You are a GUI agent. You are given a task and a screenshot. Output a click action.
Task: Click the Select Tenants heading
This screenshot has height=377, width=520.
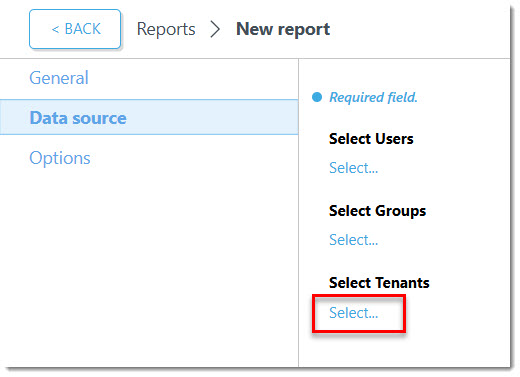click(x=379, y=283)
